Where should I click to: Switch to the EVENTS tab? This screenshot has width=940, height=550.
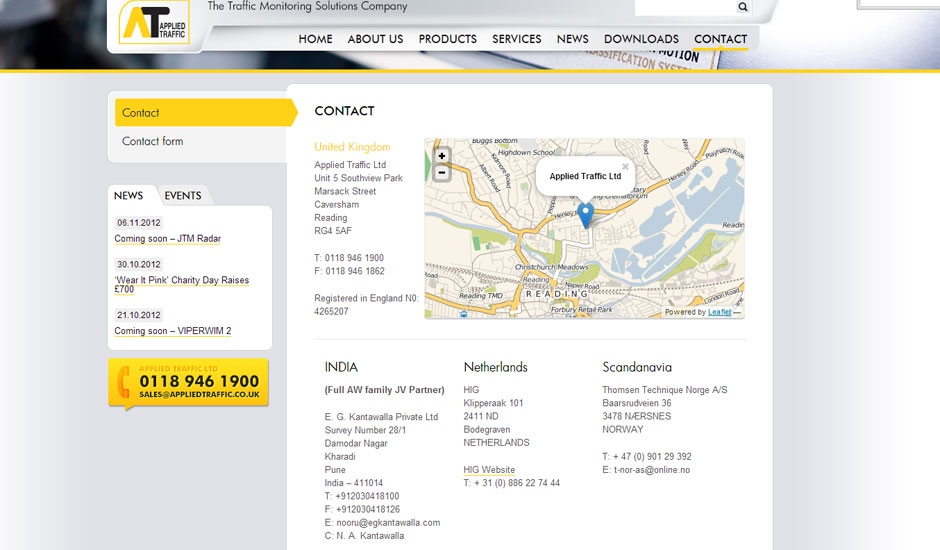183,196
